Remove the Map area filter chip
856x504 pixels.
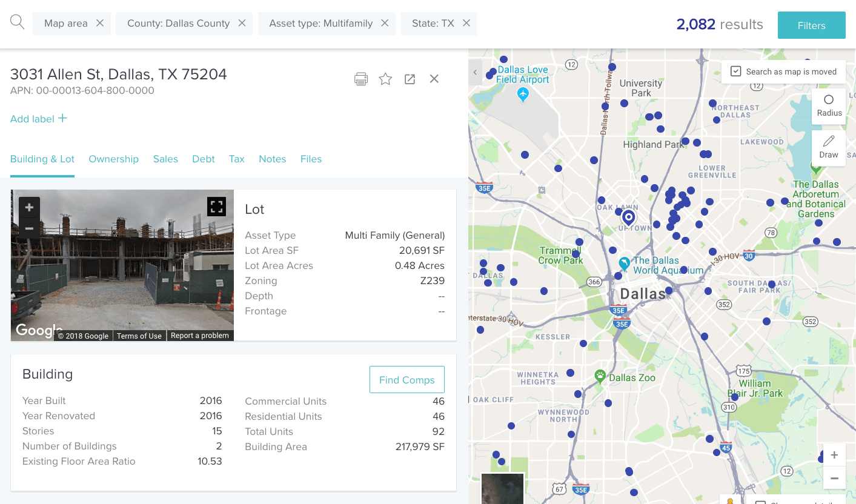[x=100, y=23]
